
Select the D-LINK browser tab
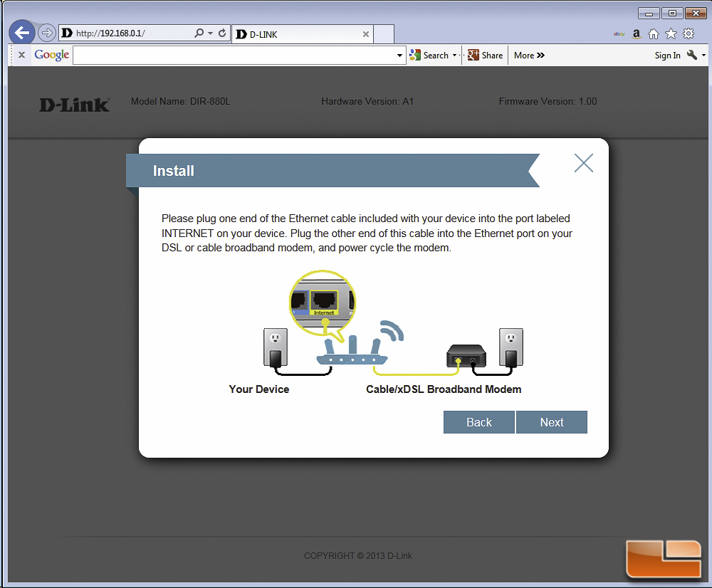click(302, 34)
